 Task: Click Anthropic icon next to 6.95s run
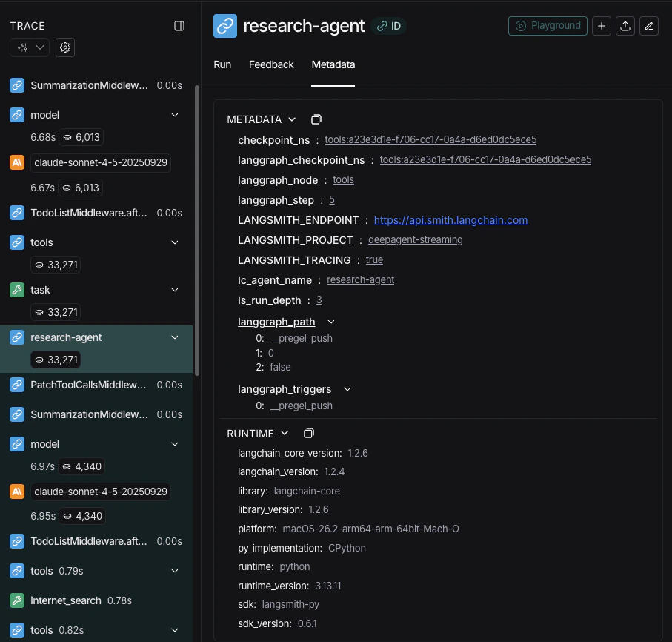pos(17,492)
